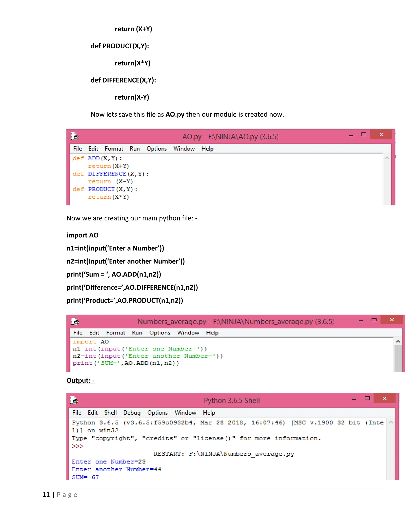This screenshot has height=532, width=411.
Task: Open Format menu in Numbers_average.py window
Action: click(x=115, y=333)
